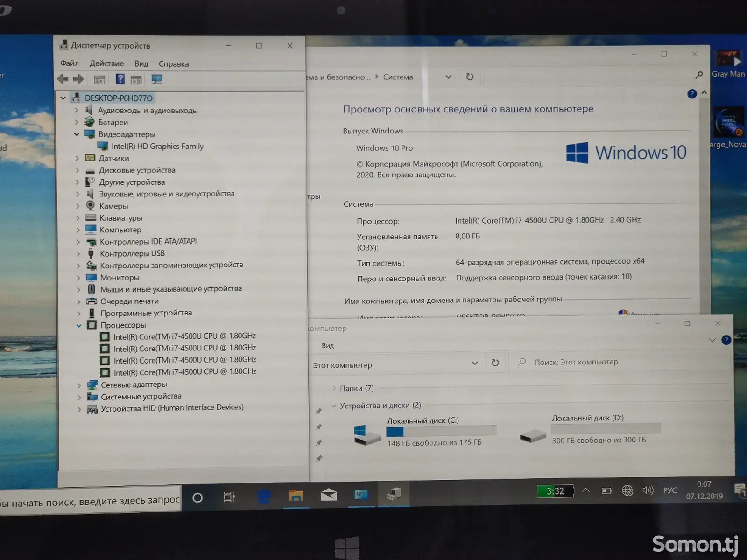Open the Файл menu in Device Manager
The height and width of the screenshot is (560, 747).
click(x=70, y=63)
